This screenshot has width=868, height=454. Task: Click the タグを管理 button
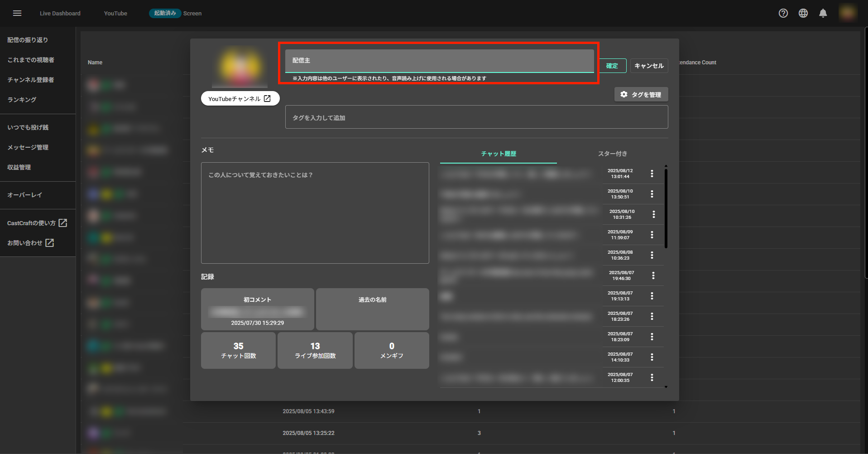(641, 94)
